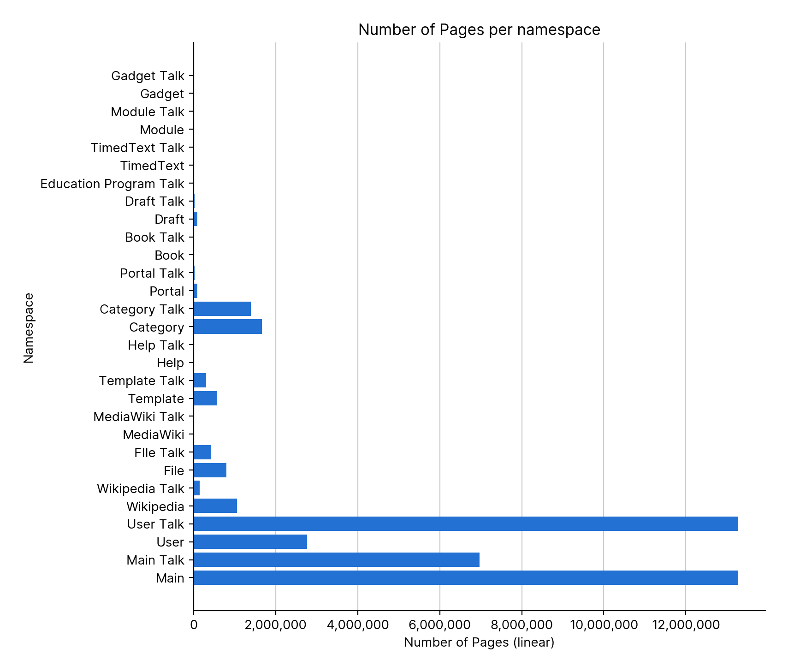Screen dimensions: 788x672
Task: Select the 'Gadget Talk' axis label
Action: coord(148,76)
